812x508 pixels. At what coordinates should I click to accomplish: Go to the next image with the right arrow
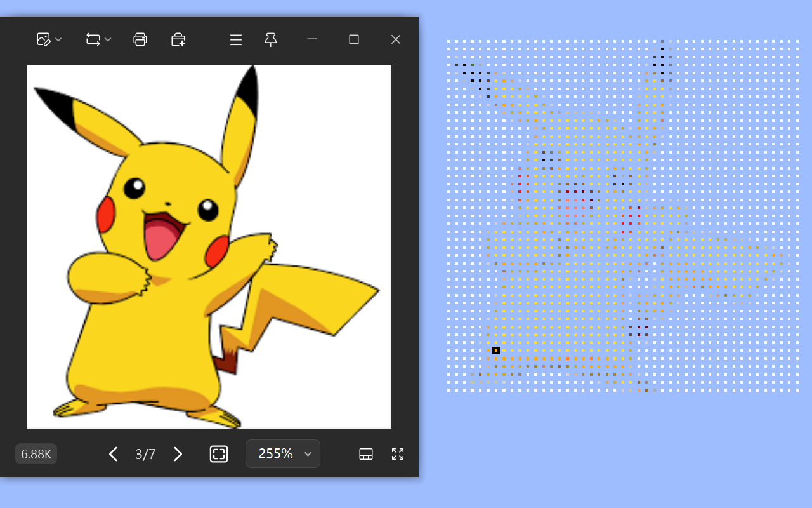pos(178,454)
